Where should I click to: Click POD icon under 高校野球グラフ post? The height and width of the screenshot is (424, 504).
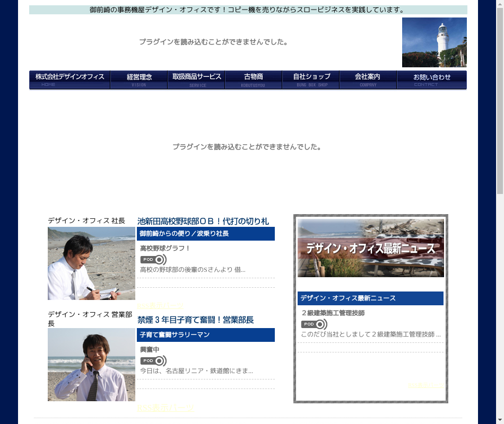pyautogui.click(x=153, y=260)
